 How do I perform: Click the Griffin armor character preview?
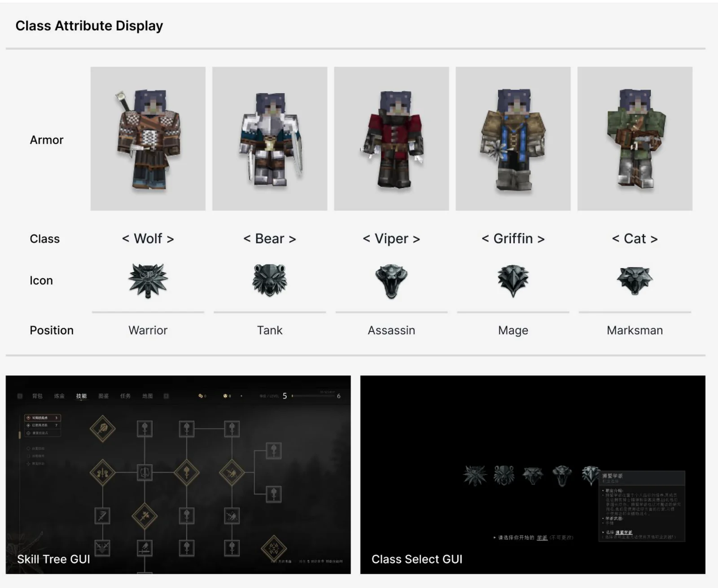click(513, 139)
